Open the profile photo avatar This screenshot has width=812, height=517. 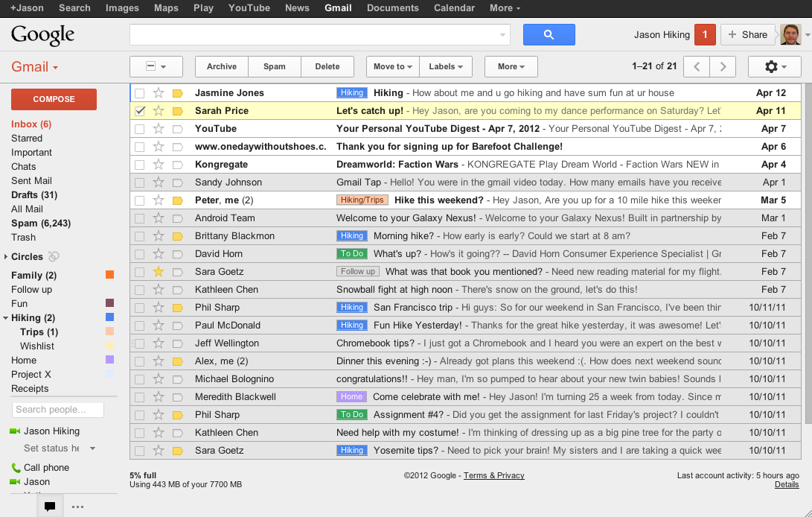pyautogui.click(x=790, y=35)
